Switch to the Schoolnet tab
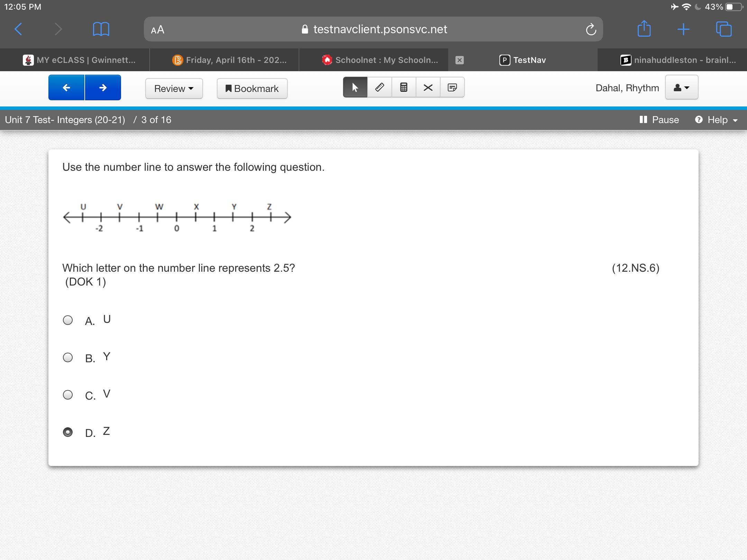 pyautogui.click(x=380, y=60)
